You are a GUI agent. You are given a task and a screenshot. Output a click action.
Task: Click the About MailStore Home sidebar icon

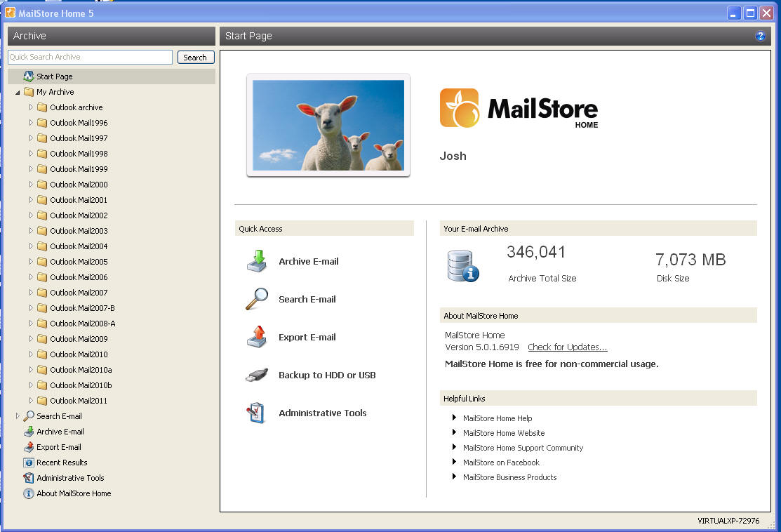coord(29,493)
